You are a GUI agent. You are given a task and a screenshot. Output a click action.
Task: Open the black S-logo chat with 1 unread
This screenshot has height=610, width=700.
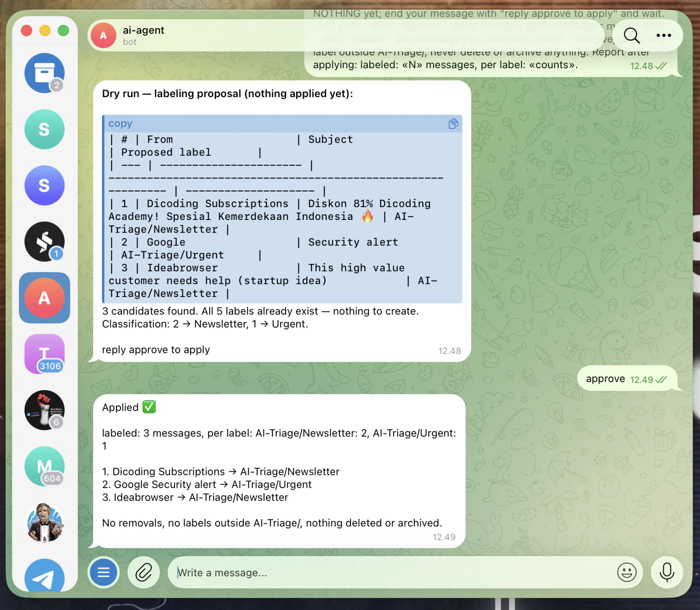tap(45, 242)
